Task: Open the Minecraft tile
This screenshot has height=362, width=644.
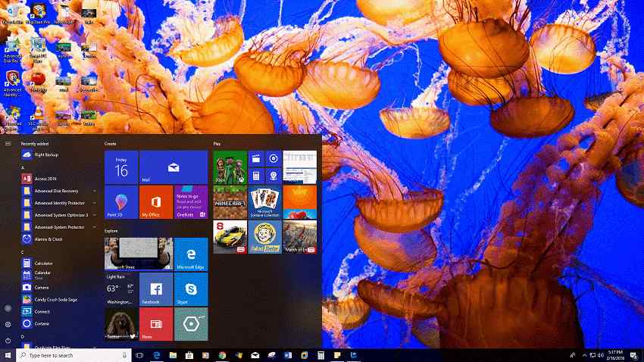Action: 230,202
